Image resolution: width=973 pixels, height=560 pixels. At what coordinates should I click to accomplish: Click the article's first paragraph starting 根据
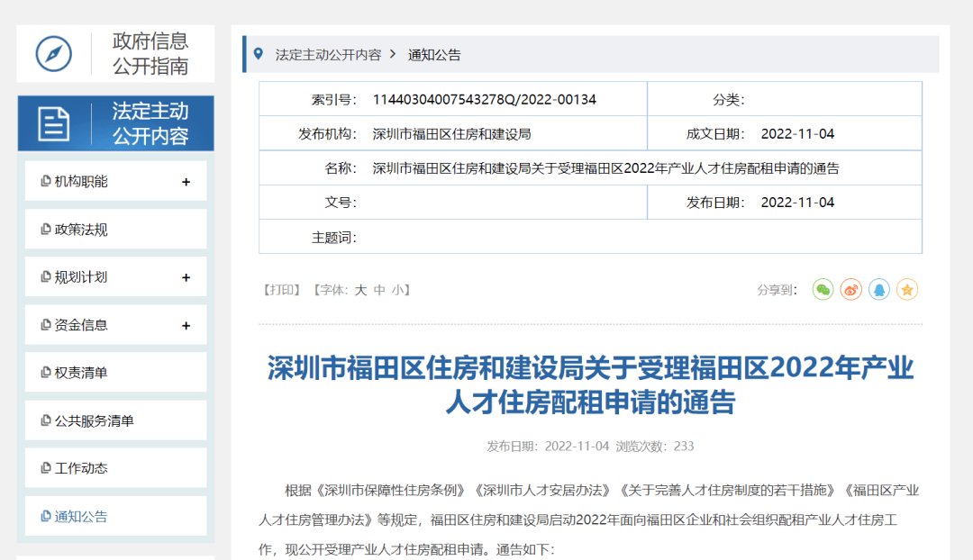[589, 519]
